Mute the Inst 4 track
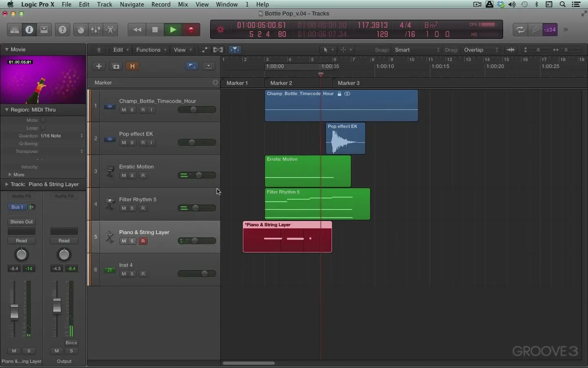The height and width of the screenshot is (368, 588). [x=123, y=274]
